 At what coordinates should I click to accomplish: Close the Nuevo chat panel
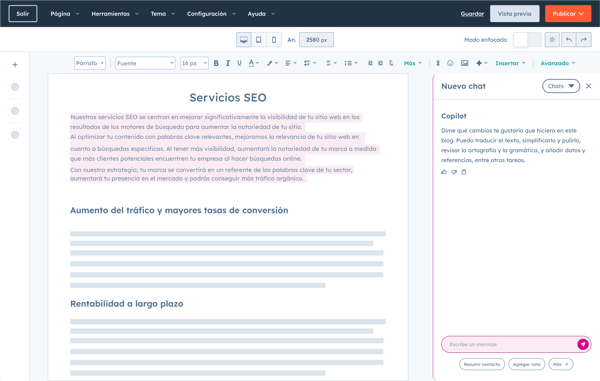click(x=589, y=86)
